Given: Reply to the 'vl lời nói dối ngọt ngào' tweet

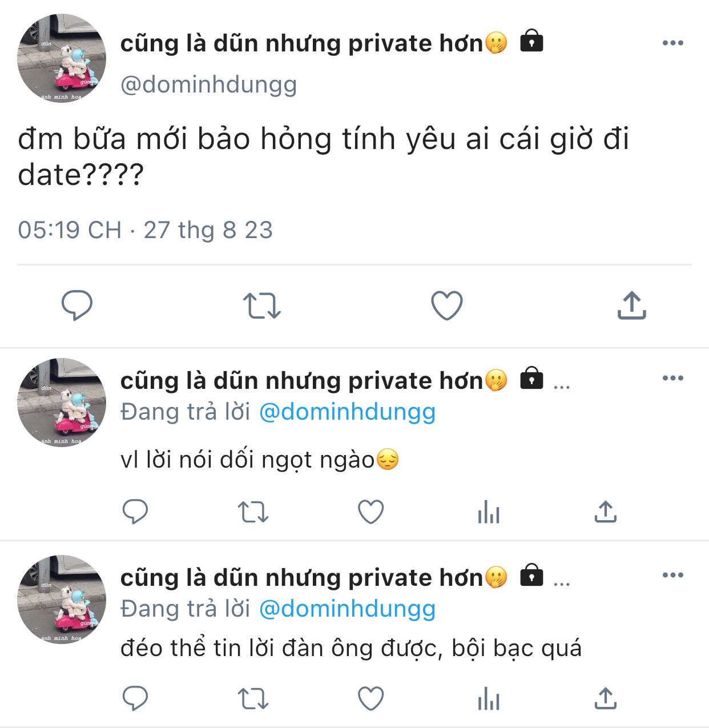Looking at the screenshot, I should click(x=135, y=512).
